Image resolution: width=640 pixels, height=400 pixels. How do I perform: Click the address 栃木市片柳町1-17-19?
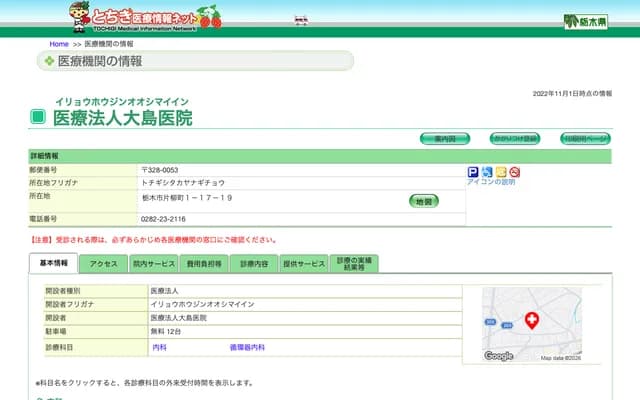(x=187, y=198)
